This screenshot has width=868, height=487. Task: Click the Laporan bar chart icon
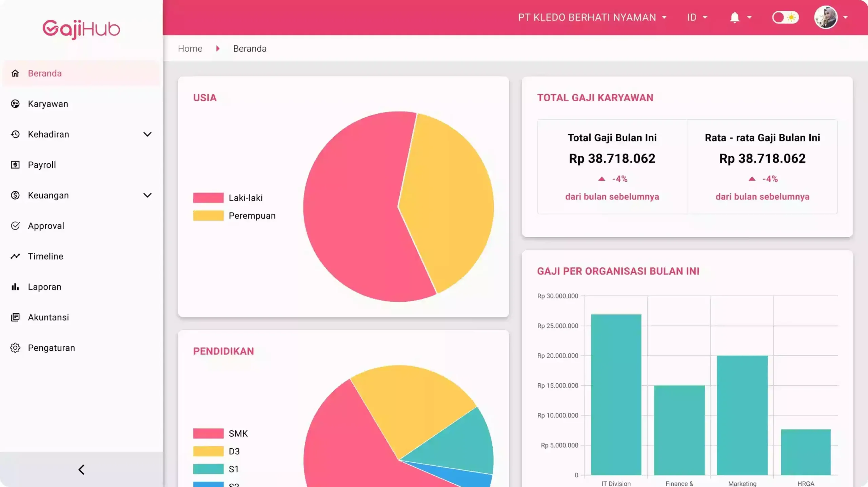[15, 287]
